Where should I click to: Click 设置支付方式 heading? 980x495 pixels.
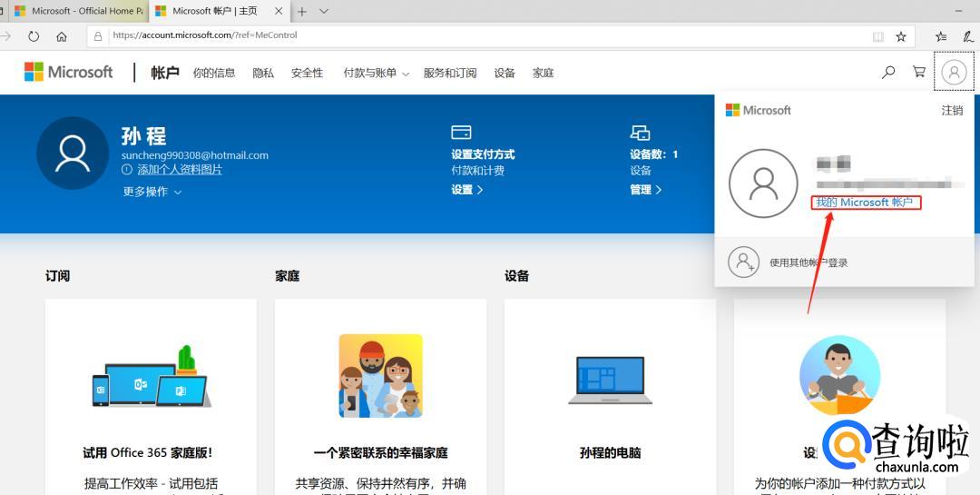coord(483,153)
